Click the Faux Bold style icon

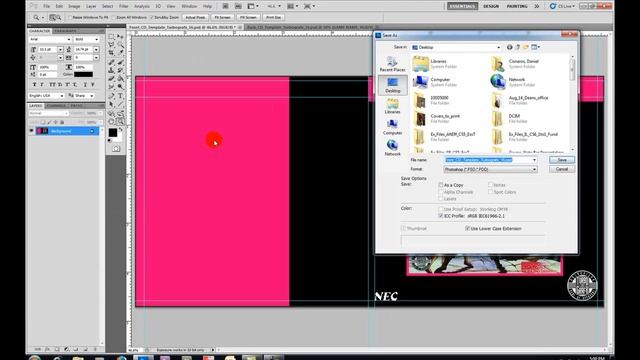[34, 84]
